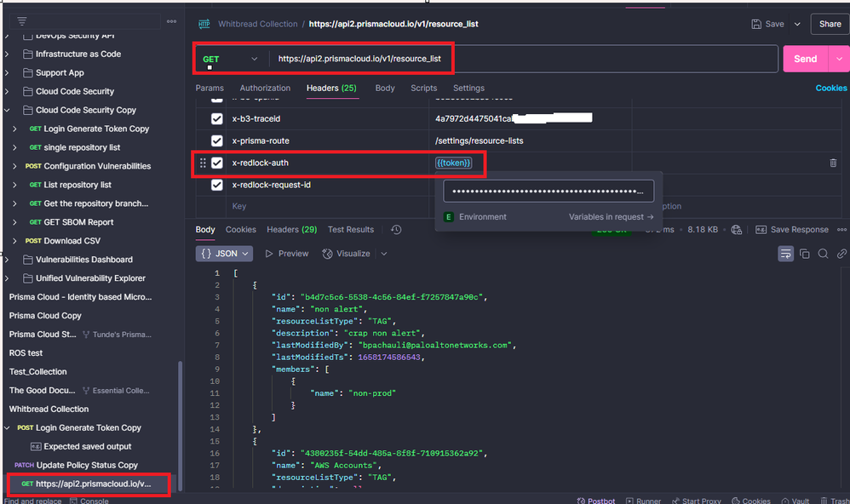Click the Cookies link near request tabs
The width and height of the screenshot is (850, 504).
(x=831, y=88)
